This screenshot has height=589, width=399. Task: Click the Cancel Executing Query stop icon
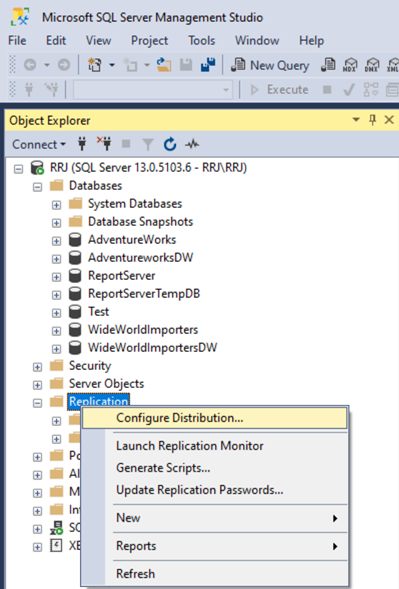pyautogui.click(x=327, y=90)
